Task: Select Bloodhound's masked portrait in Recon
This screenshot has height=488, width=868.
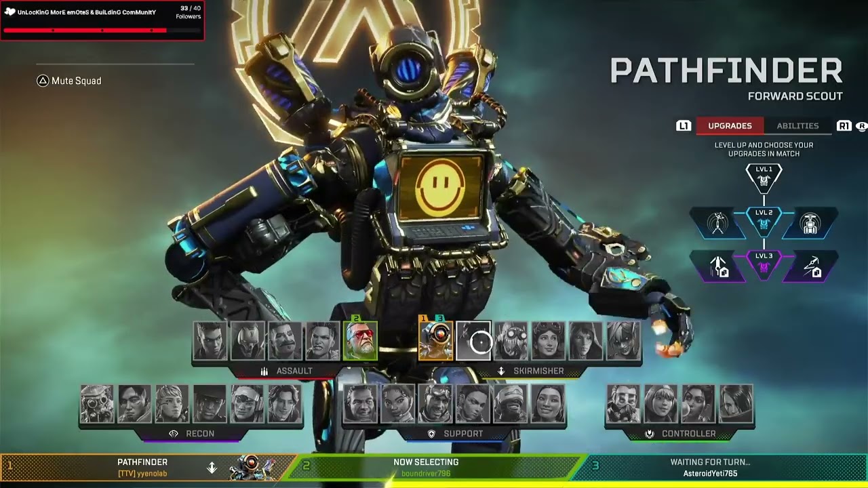Action: click(x=97, y=404)
